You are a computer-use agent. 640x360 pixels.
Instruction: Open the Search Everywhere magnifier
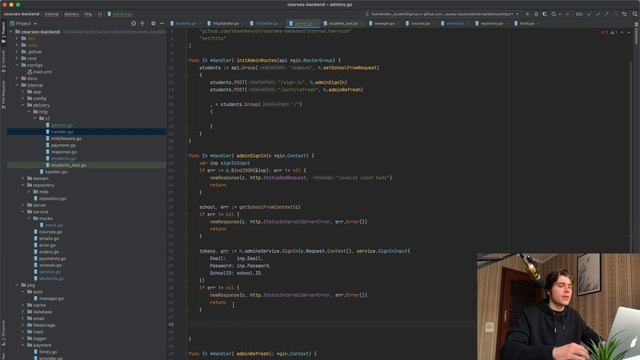pyautogui.click(x=635, y=14)
